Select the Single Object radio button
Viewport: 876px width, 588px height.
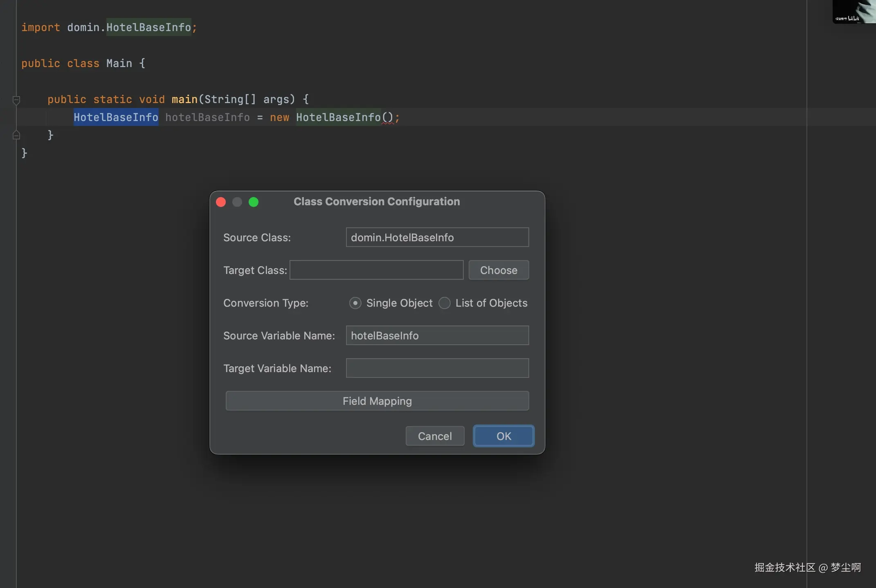pos(355,303)
